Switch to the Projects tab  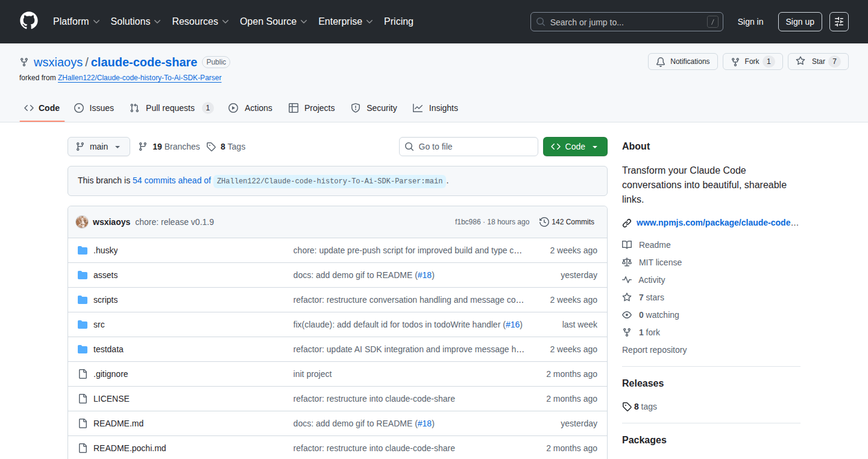(x=312, y=108)
